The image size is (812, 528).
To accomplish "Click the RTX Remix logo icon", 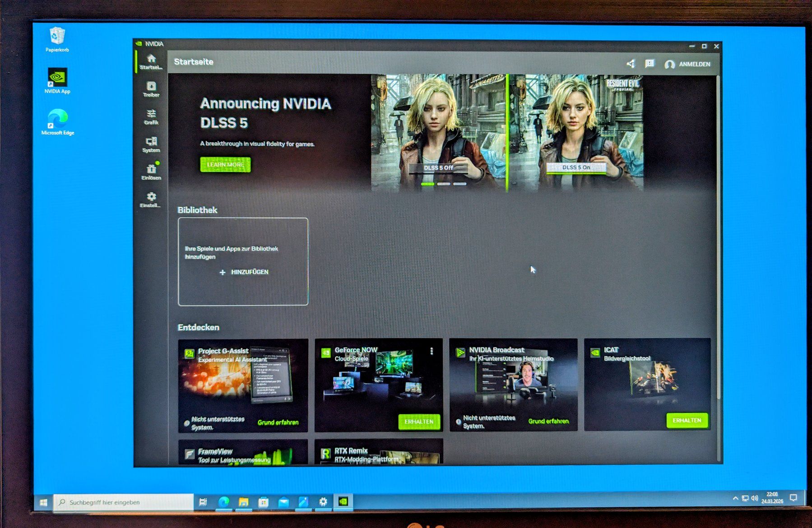I will click(325, 454).
